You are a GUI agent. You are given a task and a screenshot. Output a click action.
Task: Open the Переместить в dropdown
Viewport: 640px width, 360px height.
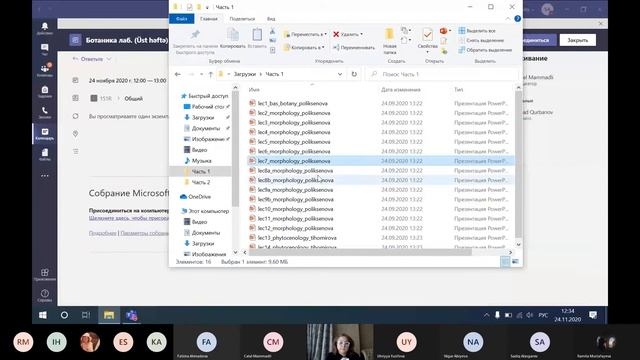click(x=305, y=34)
